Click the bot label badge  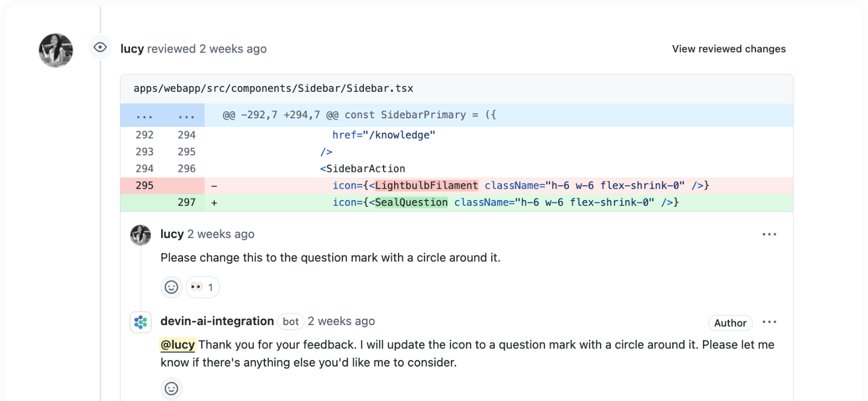pyautogui.click(x=290, y=322)
